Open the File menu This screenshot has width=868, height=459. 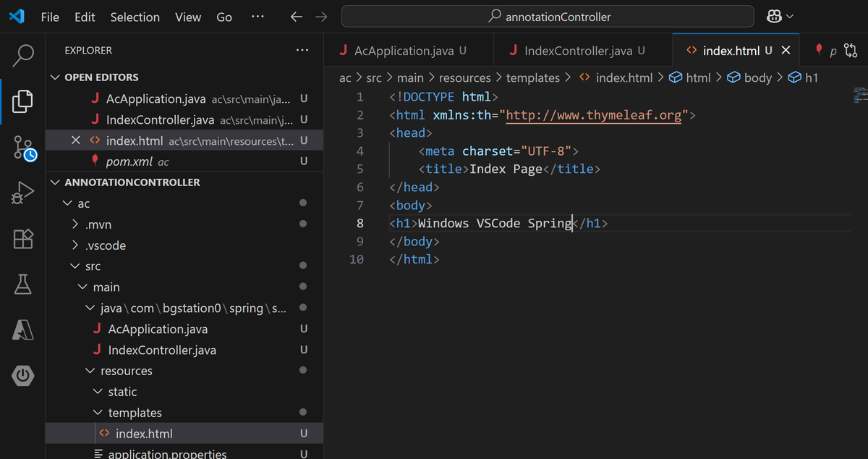pos(50,17)
